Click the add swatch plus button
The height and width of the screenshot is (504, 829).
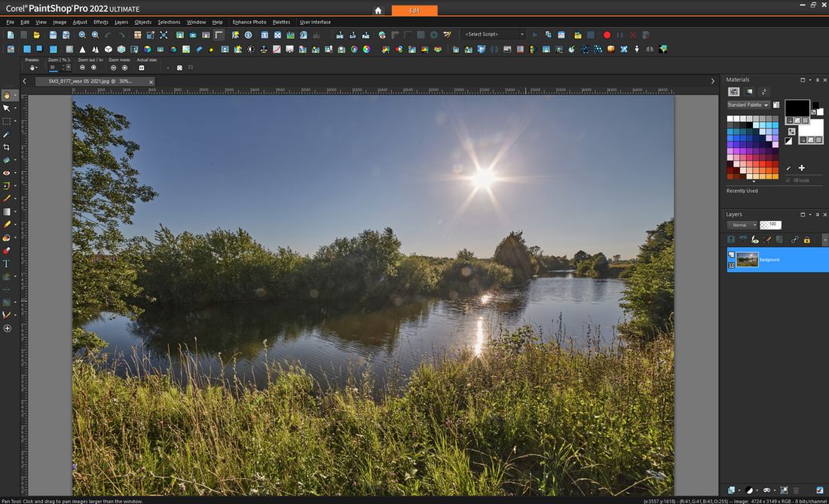coord(802,168)
